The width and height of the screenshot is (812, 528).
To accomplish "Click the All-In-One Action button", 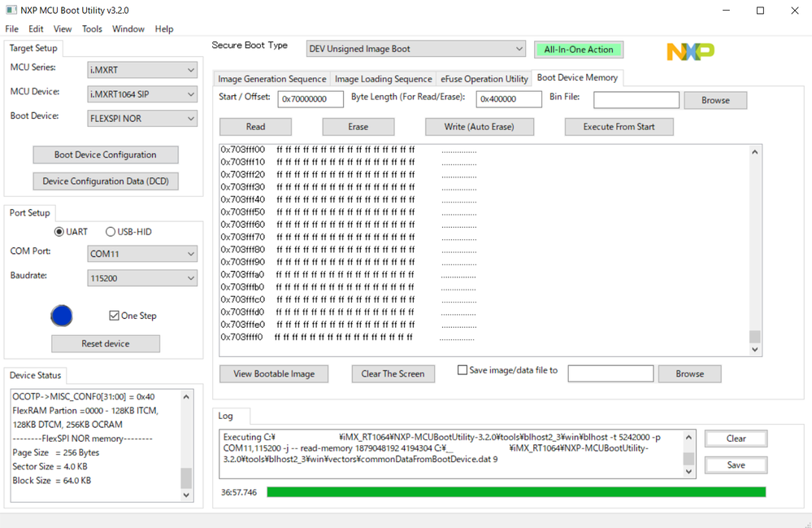I will click(579, 50).
